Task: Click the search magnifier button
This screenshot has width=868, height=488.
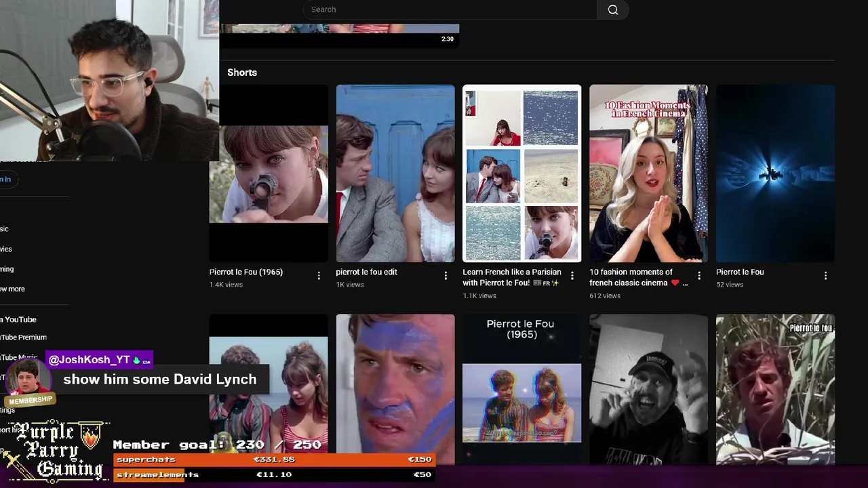Action: (613, 9)
